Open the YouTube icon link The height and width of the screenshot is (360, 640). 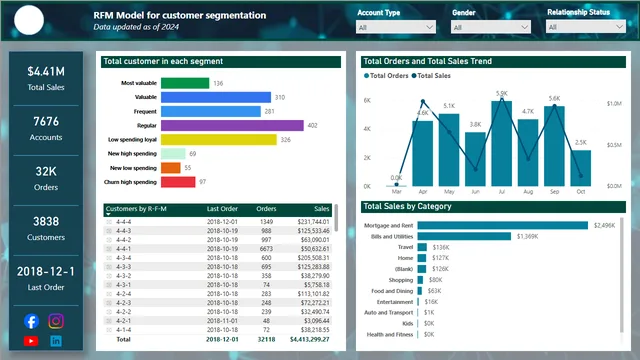[x=31, y=341]
